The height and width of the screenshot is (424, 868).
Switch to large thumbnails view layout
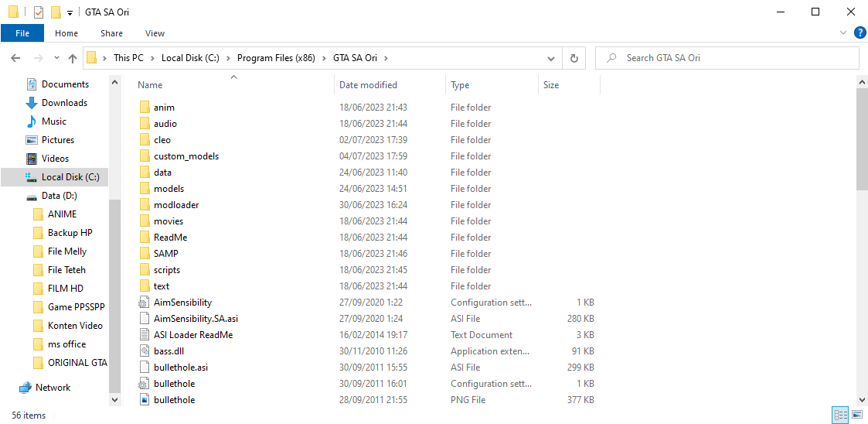pos(857,415)
